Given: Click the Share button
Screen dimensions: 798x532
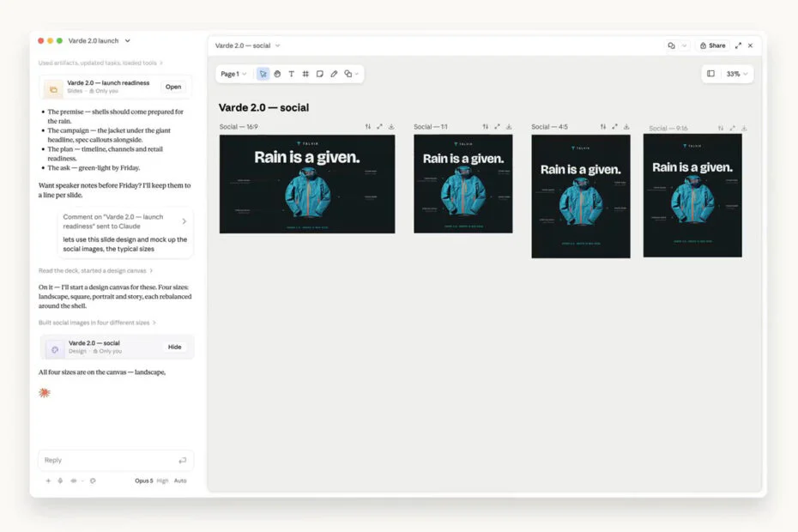Looking at the screenshot, I should [x=712, y=45].
